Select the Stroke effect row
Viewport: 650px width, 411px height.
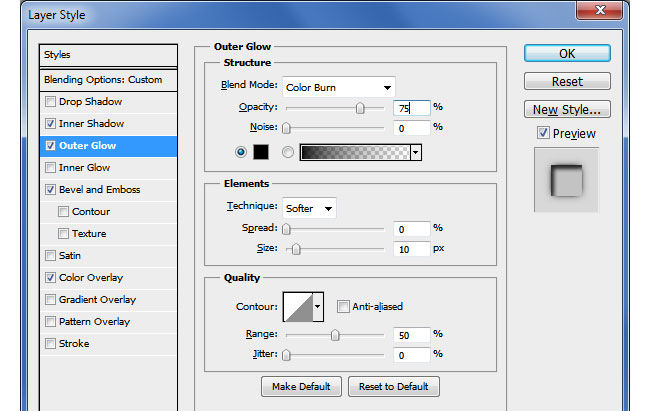click(x=109, y=343)
